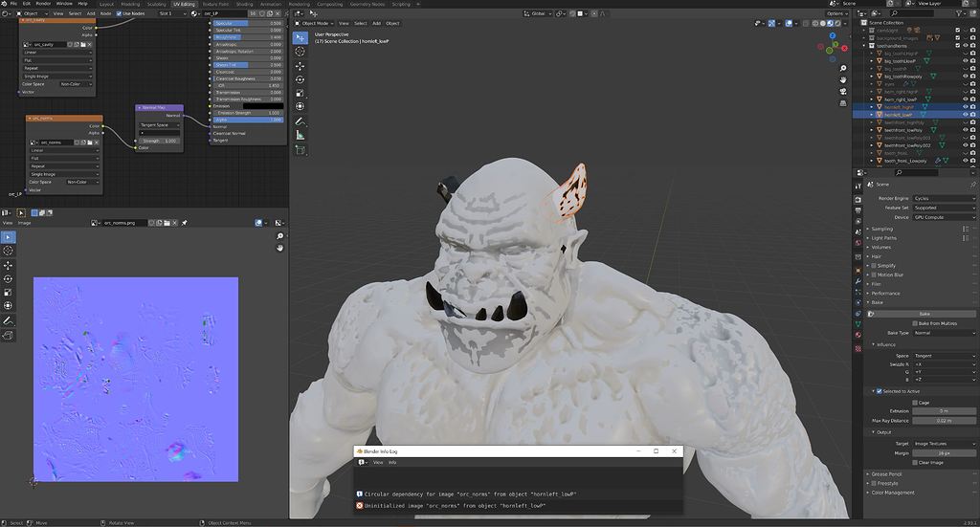Open the Render Engine Cycles dropdown
980x527 pixels.
coord(944,198)
